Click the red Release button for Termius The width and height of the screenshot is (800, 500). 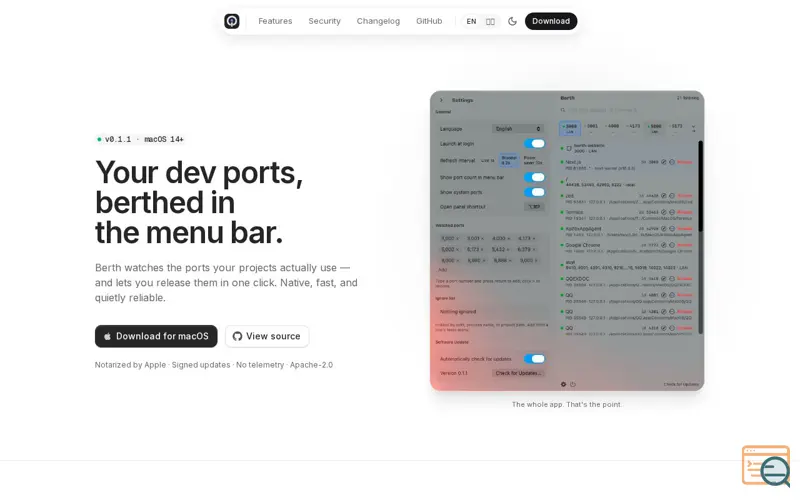click(x=685, y=212)
